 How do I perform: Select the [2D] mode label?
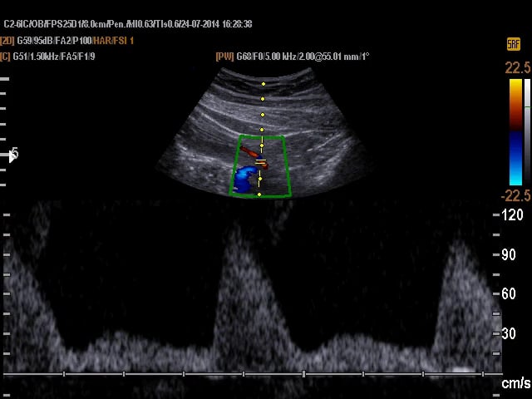point(7,41)
